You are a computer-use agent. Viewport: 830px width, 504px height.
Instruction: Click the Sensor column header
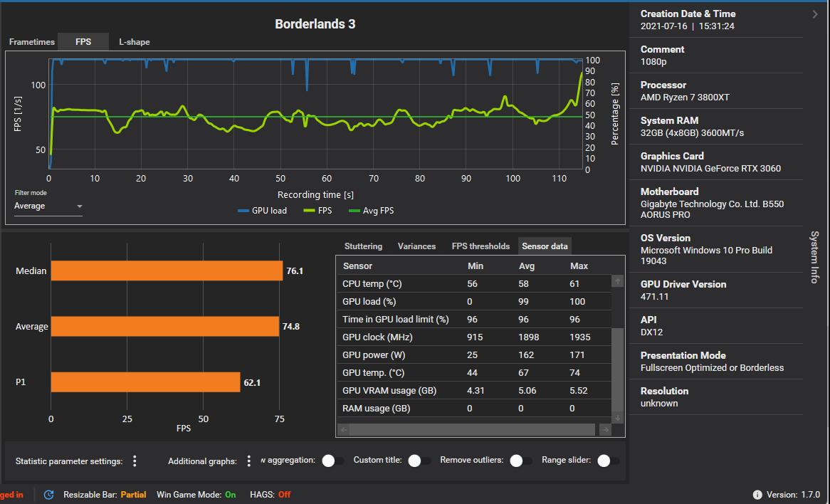[x=357, y=266]
